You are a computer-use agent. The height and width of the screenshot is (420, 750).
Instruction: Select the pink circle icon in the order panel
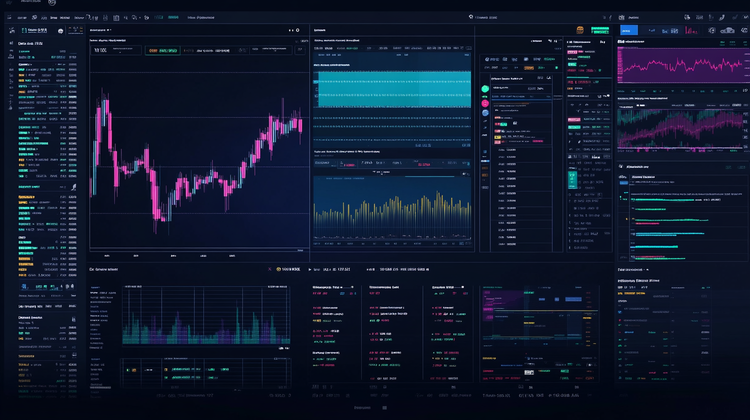coord(484,102)
